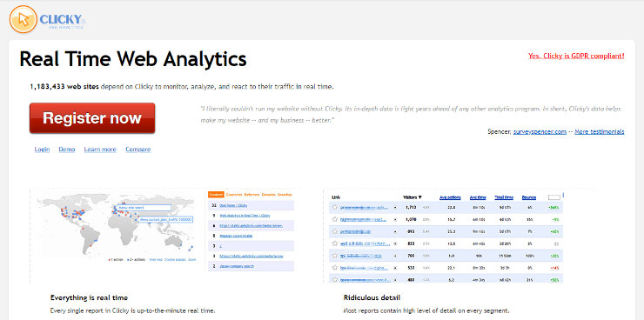Star the row with 700 visitors
644x320 pixels.
tap(335, 256)
